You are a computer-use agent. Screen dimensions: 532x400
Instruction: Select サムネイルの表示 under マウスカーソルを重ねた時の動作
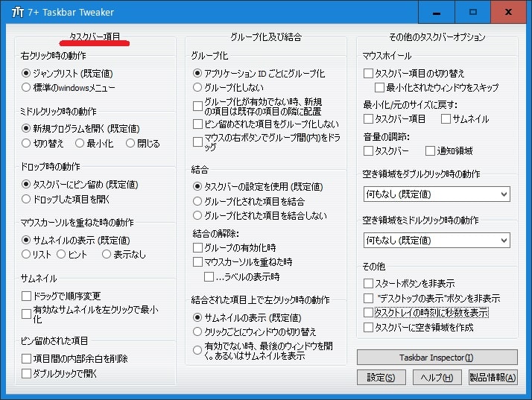[26, 240]
